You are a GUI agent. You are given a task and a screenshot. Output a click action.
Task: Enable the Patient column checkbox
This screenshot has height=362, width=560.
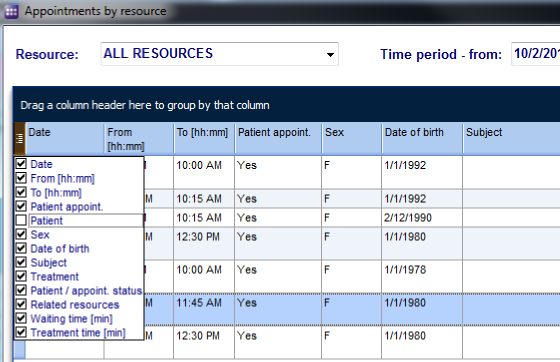click(21, 220)
